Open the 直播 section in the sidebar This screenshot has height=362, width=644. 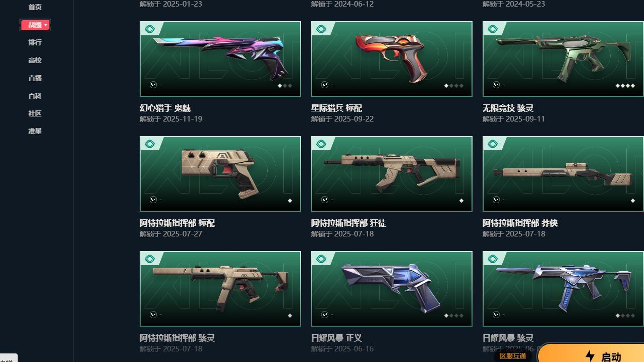(35, 78)
